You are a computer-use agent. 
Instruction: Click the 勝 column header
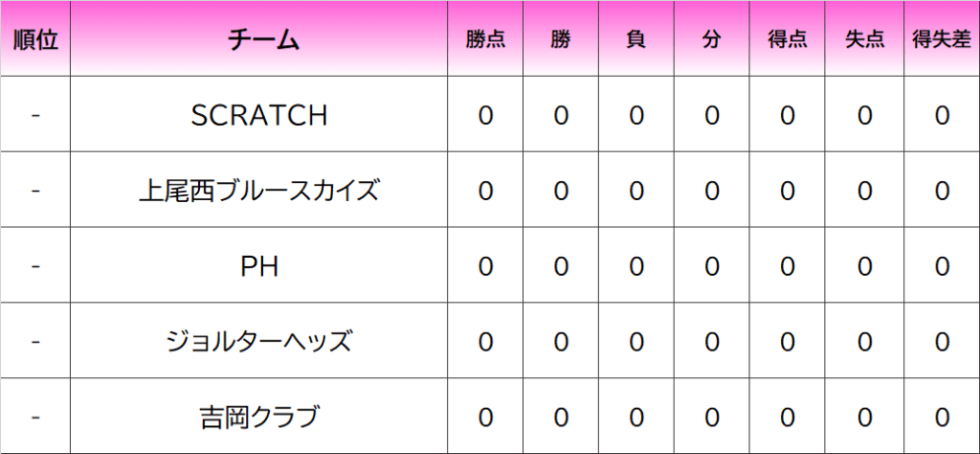(561, 40)
